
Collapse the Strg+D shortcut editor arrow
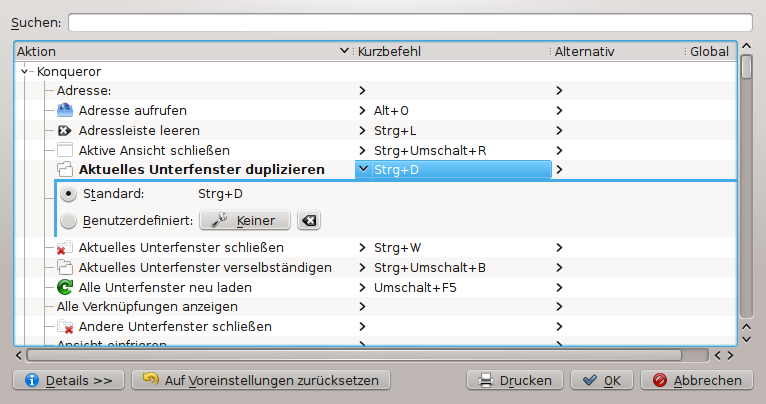point(361,170)
